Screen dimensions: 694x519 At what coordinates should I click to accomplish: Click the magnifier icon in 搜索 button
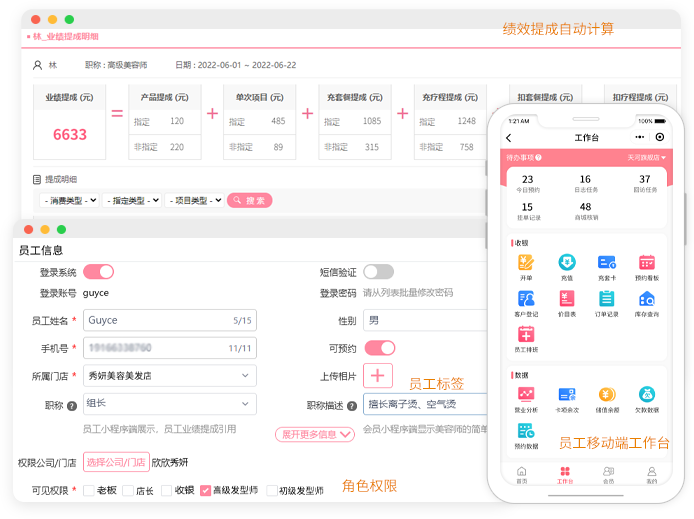tap(237, 200)
